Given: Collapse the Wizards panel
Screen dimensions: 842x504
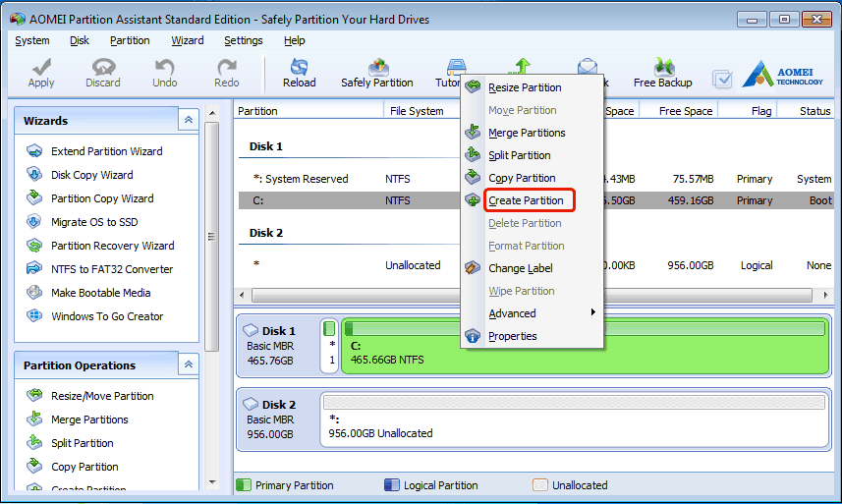Looking at the screenshot, I should (189, 120).
